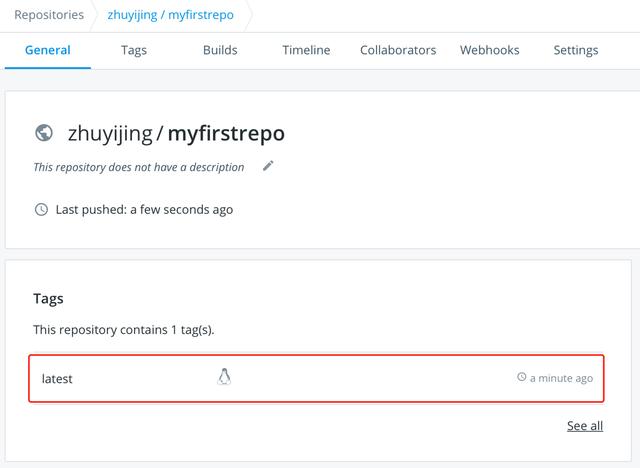Viewport: 640px width, 468px height.
Task: Edit the repository description with the pencil icon
Action: [268, 166]
